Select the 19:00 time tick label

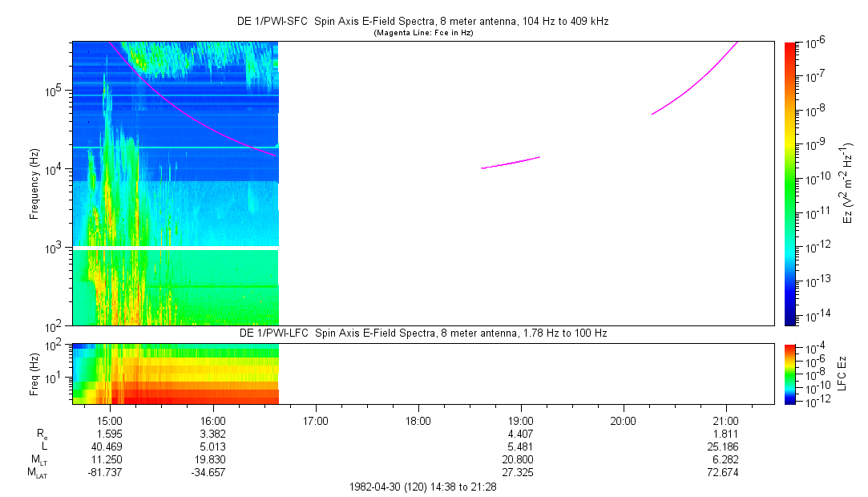click(x=520, y=420)
